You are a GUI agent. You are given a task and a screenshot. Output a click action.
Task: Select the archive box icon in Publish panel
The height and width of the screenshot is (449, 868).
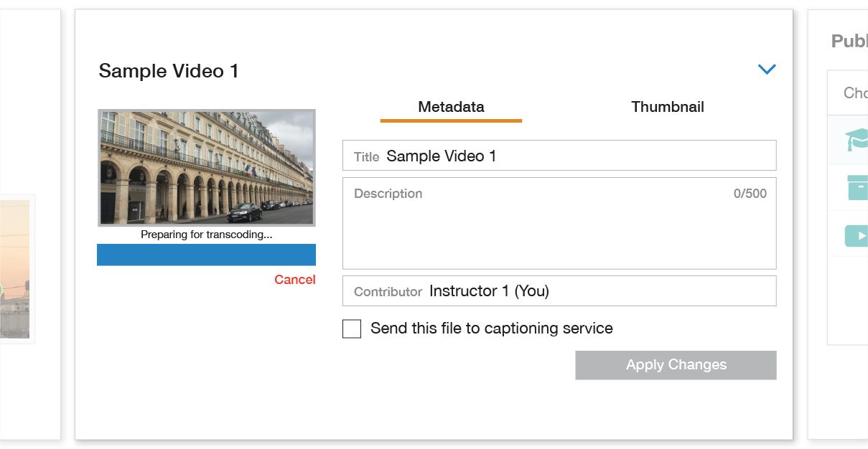click(x=857, y=187)
